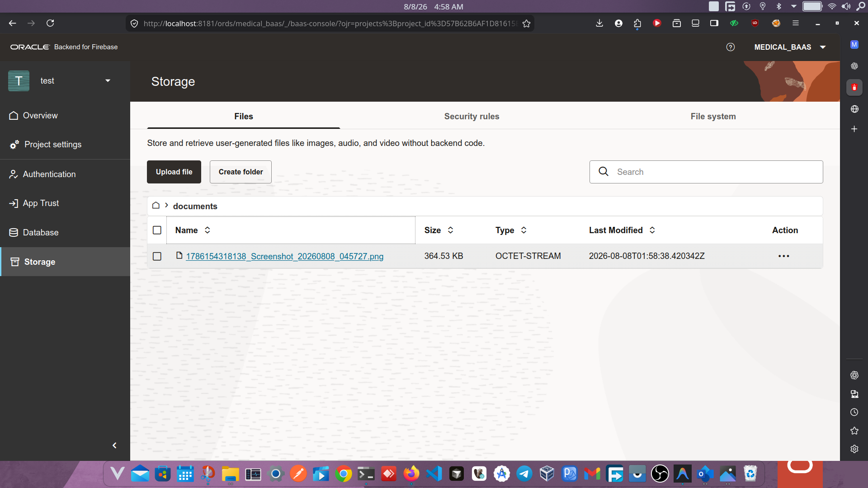The width and height of the screenshot is (868, 488).
Task: Click the browser address bar URL
Action: pos(330,23)
